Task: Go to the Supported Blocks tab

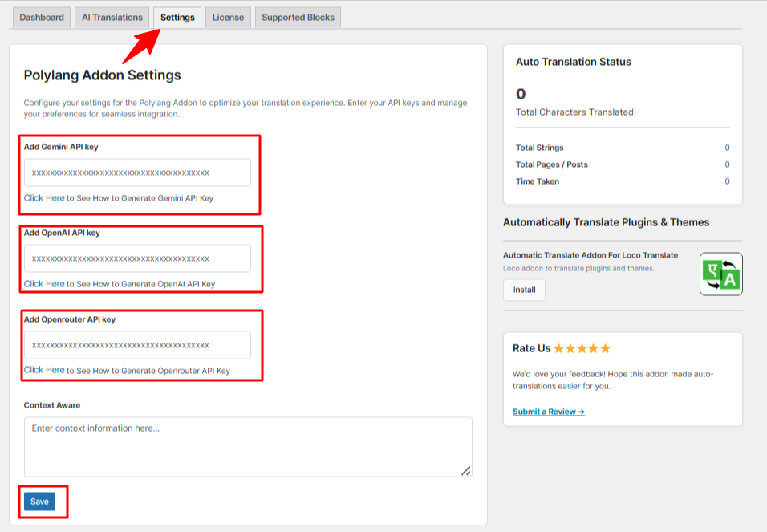Action: point(298,18)
